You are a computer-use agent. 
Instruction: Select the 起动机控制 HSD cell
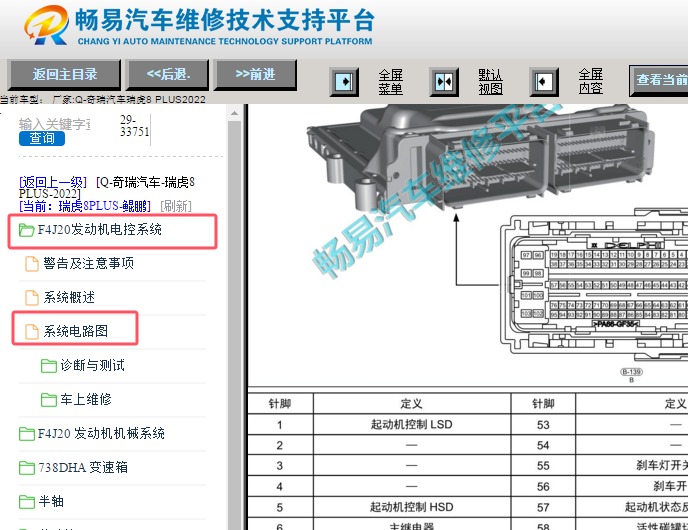[412, 507]
